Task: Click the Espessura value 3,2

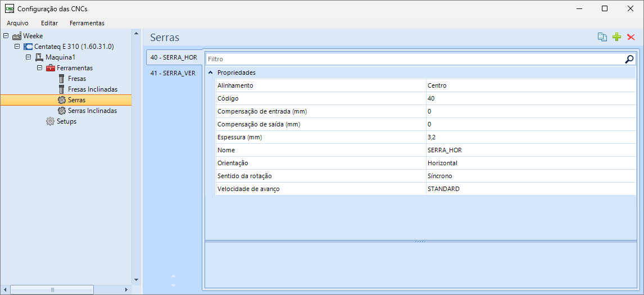Action: [431, 137]
